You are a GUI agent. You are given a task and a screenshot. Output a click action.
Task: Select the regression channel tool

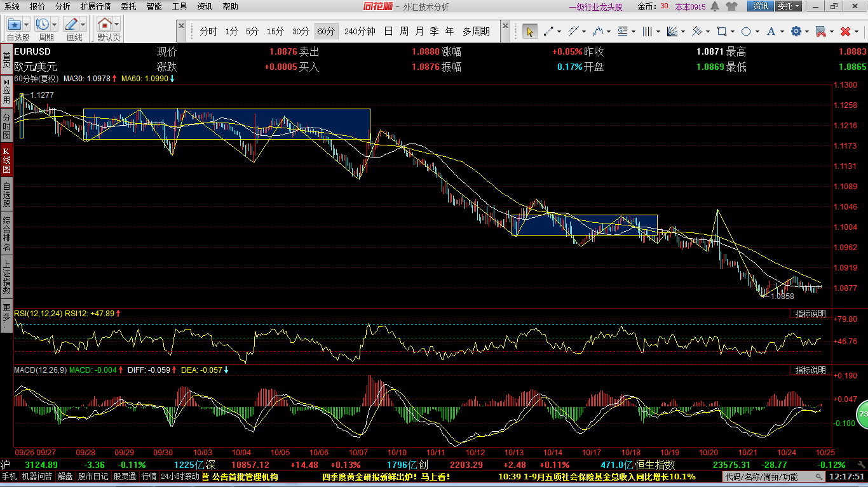[x=697, y=31]
